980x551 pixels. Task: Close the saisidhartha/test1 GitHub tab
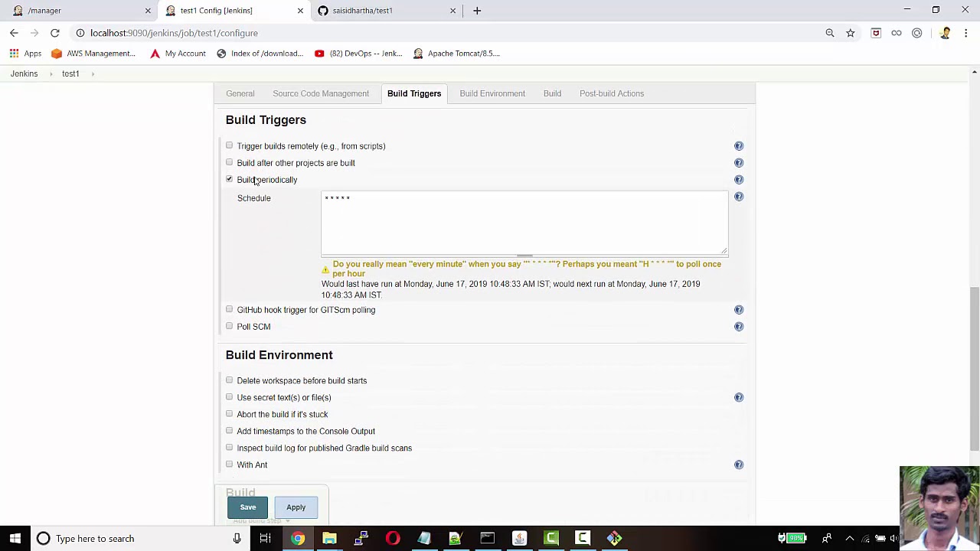coord(452,11)
